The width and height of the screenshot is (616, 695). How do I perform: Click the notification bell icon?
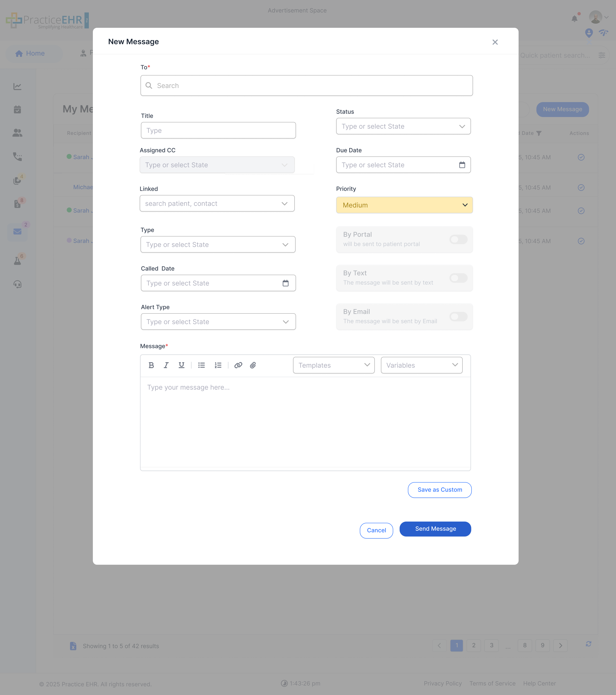[575, 19]
